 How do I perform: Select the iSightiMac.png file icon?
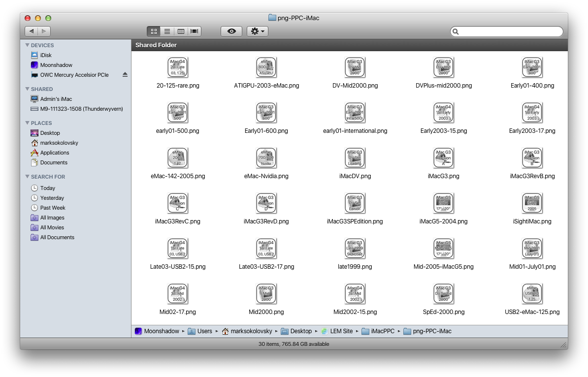click(x=532, y=203)
